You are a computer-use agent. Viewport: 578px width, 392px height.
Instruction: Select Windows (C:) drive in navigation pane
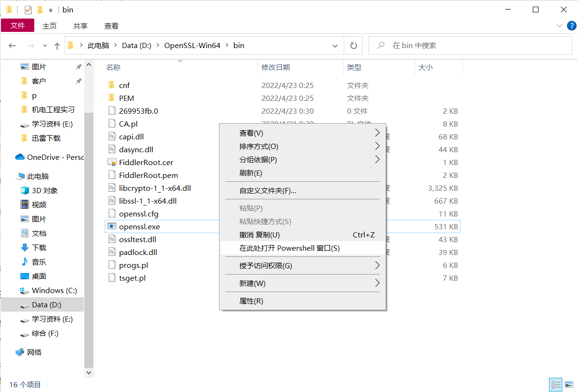click(54, 290)
